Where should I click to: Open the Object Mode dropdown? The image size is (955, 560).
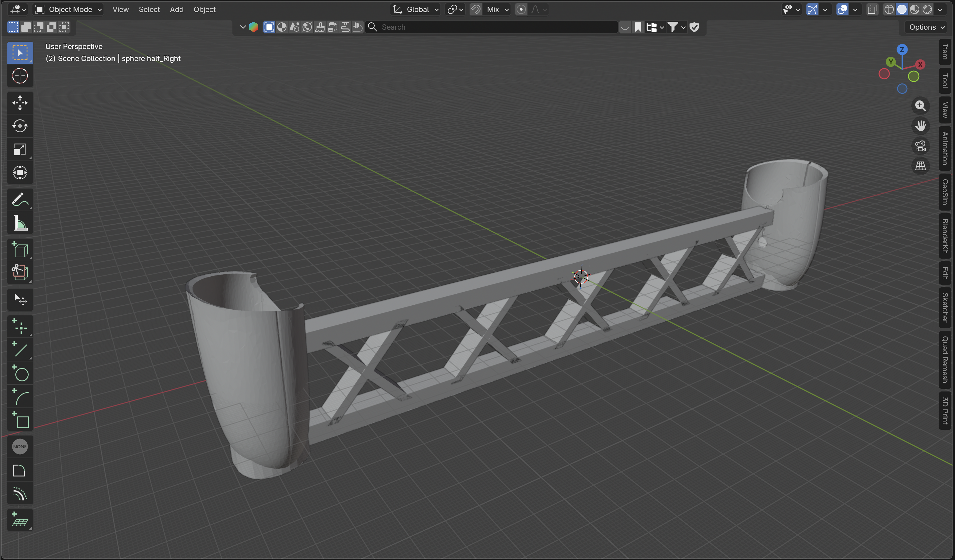pos(68,9)
